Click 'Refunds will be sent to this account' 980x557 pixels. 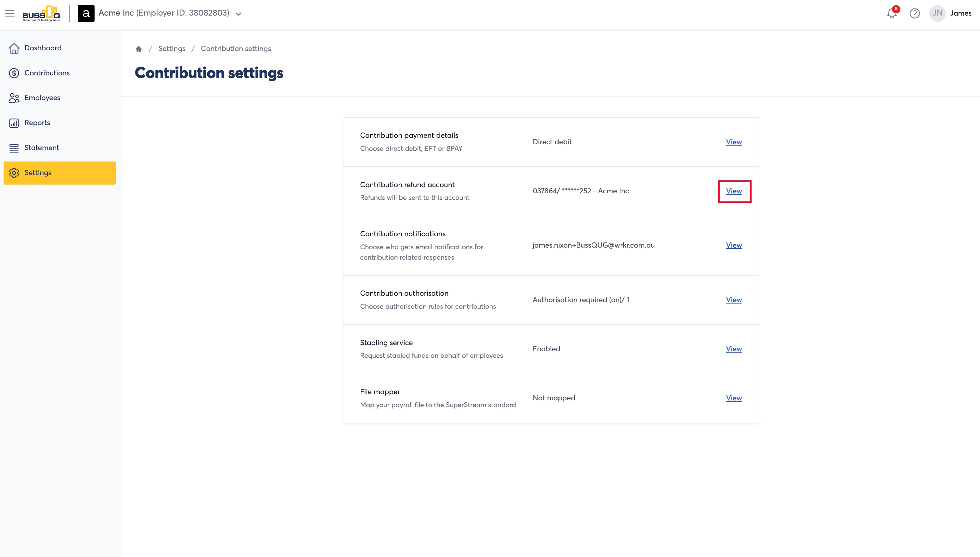pos(414,198)
